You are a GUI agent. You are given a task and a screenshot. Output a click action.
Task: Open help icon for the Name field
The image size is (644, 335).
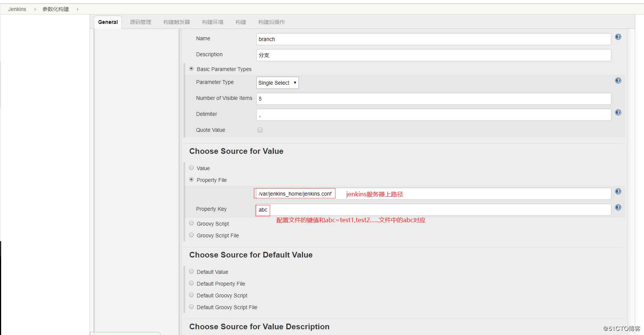pos(618,37)
